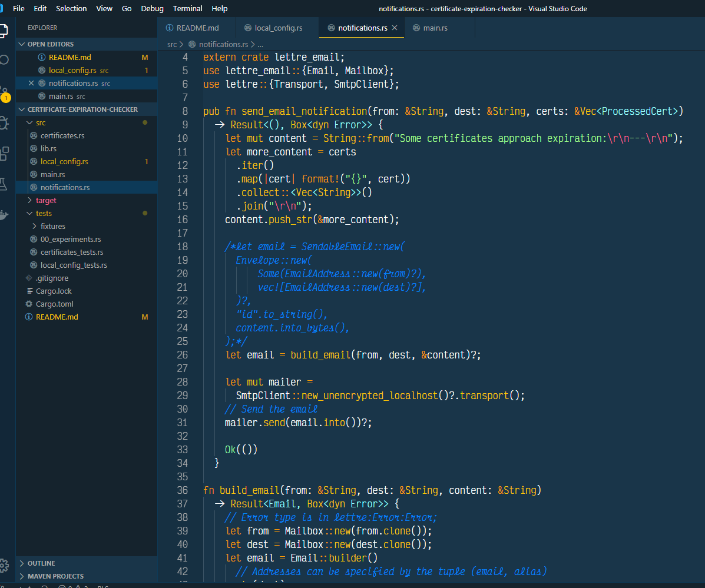Open the Terminal menu
The width and height of the screenshot is (705, 588).
coord(187,9)
